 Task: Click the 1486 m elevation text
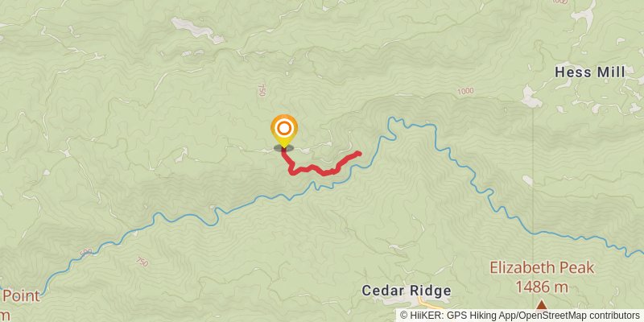pos(542,287)
